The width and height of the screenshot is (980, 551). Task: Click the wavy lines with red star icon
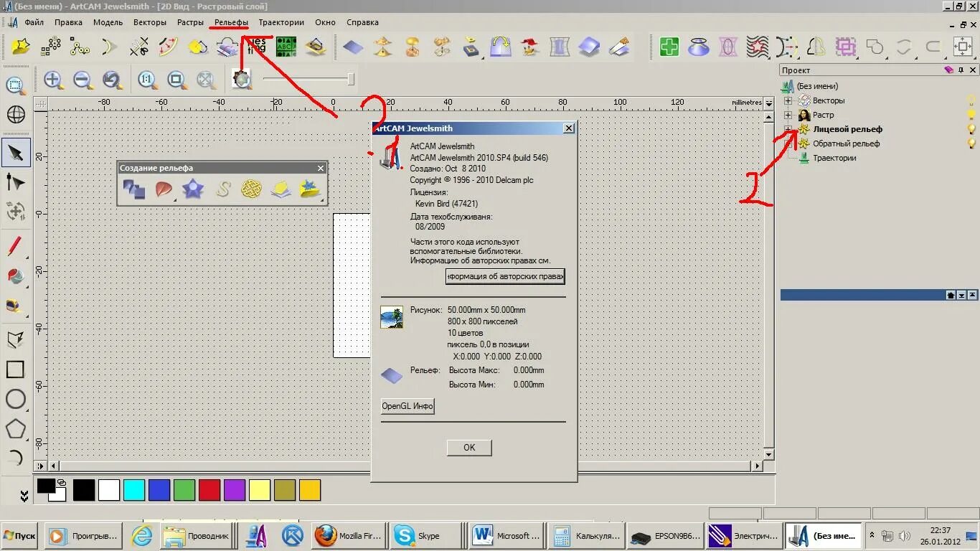tap(758, 47)
